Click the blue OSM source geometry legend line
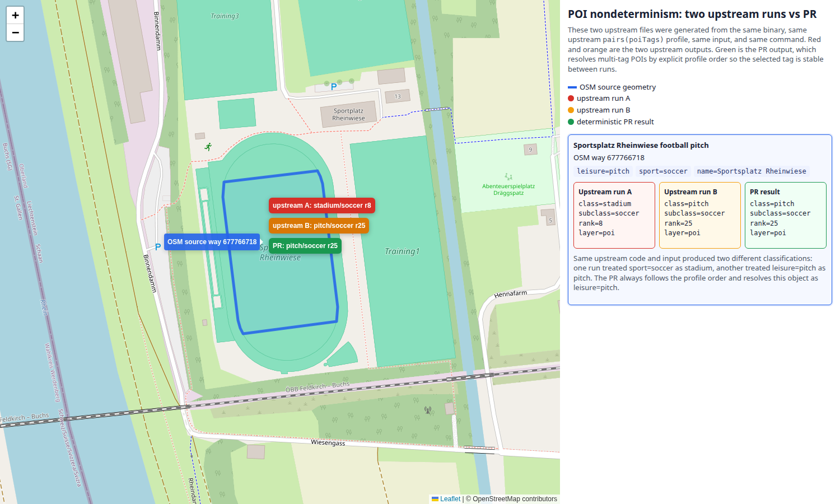Viewport: 840px width, 504px height. tap(572, 87)
